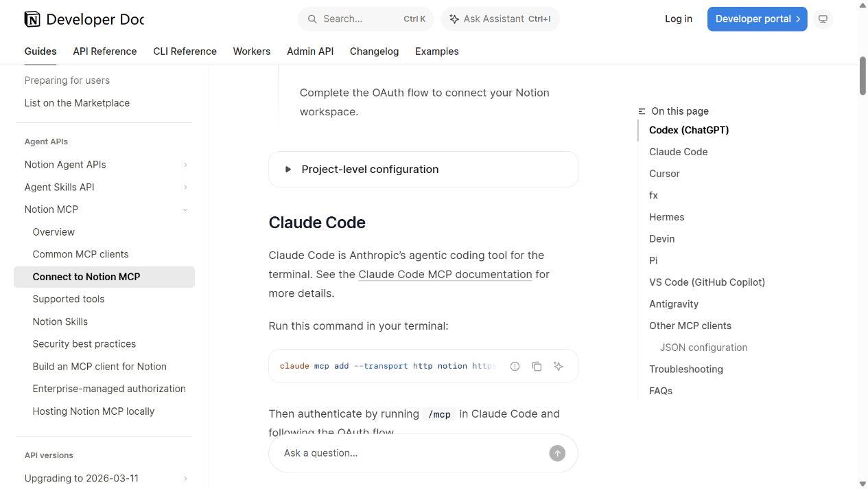
Task: Toggle the theme switcher monitor icon
Action: [x=823, y=19]
